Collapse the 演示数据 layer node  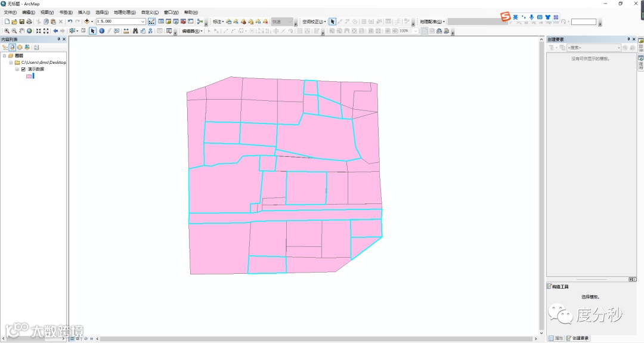[17, 69]
